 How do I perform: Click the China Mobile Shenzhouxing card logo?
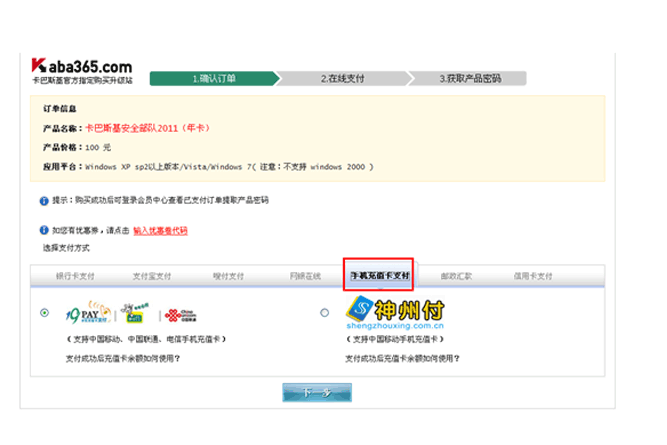pyautogui.click(x=135, y=313)
